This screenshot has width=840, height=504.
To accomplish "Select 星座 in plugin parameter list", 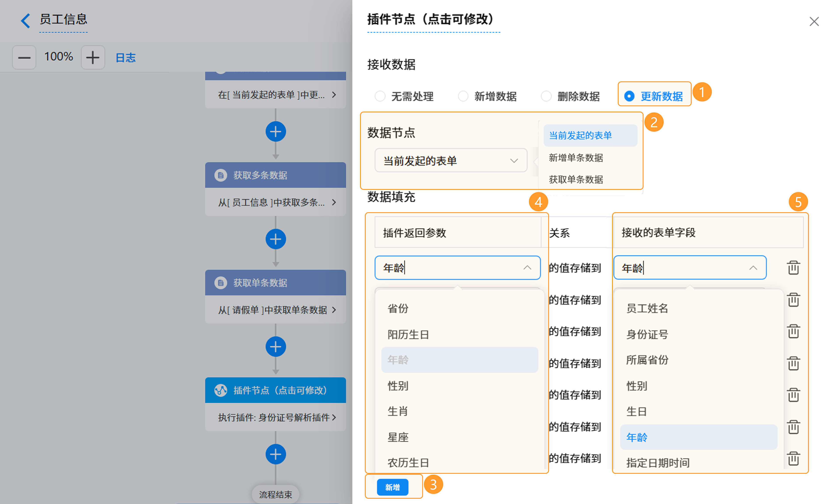I will (x=459, y=437).
